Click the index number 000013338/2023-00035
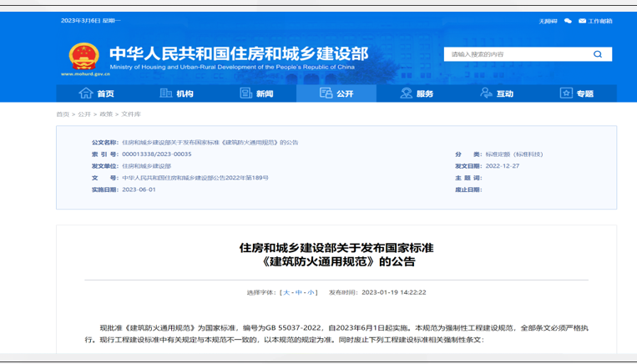 point(157,154)
